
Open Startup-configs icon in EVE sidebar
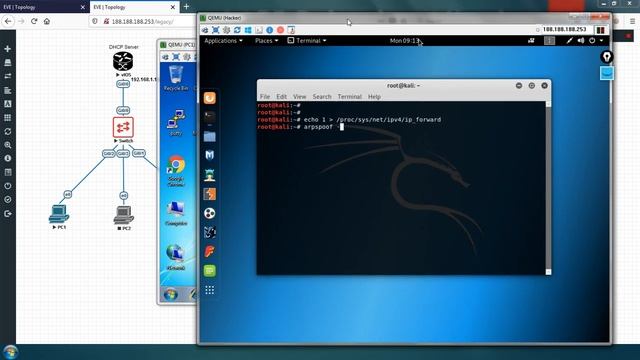pos(7,90)
